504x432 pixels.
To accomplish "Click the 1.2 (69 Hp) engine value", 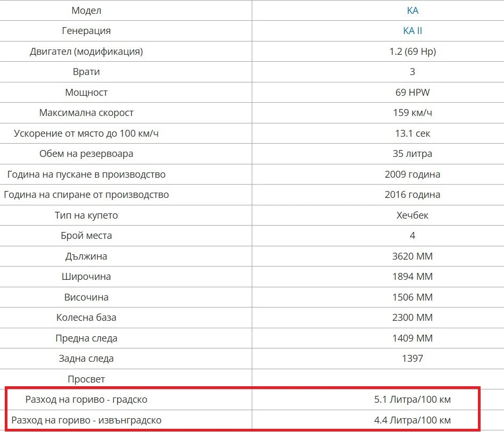I will click(x=412, y=52).
